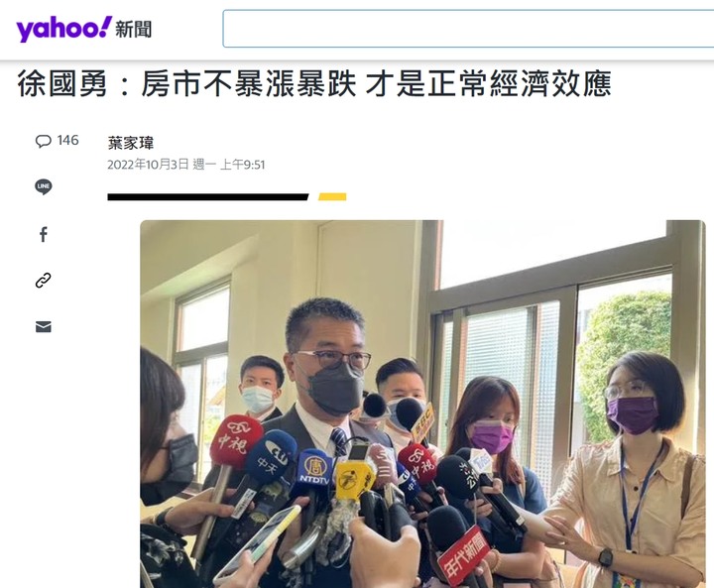The image size is (714, 588).
Task: Click the black divider bar under byline
Action: click(208, 196)
